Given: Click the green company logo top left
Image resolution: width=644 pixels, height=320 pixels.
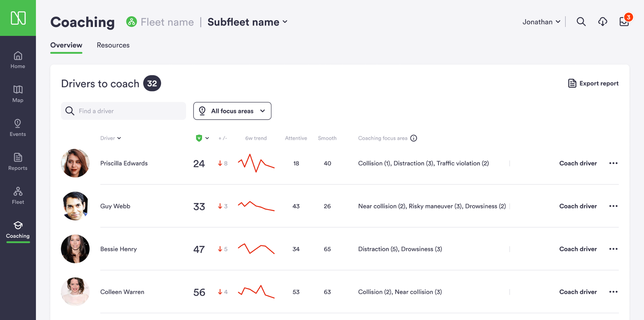Looking at the screenshot, I should click(18, 18).
